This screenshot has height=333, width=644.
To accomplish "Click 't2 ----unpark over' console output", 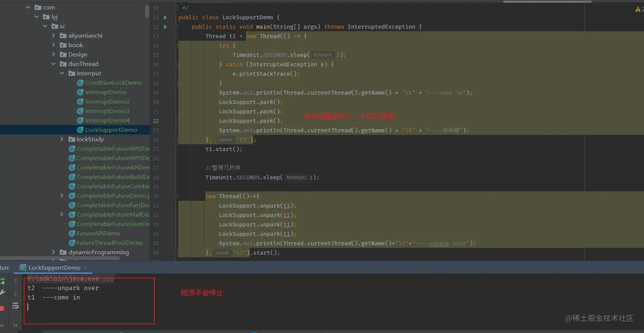I will 63,288.
